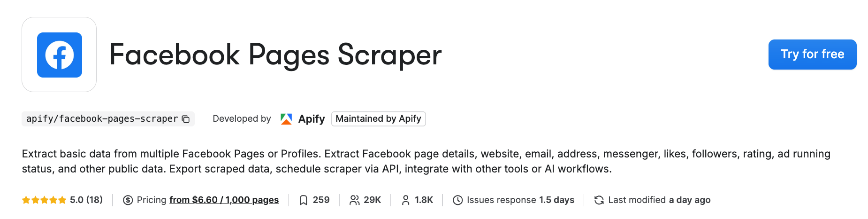Open the from $6.60 / 1,000 pages link
This screenshot has height=219, width=868.
tap(224, 200)
